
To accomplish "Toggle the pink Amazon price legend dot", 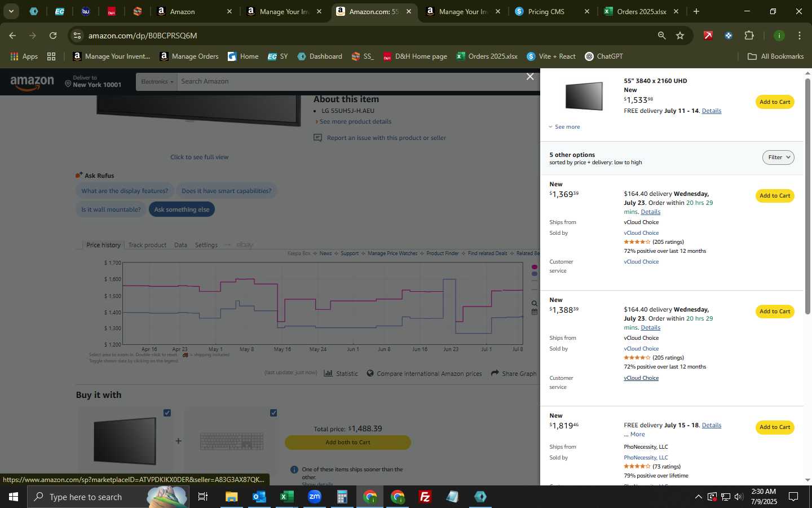I will 535,267.
